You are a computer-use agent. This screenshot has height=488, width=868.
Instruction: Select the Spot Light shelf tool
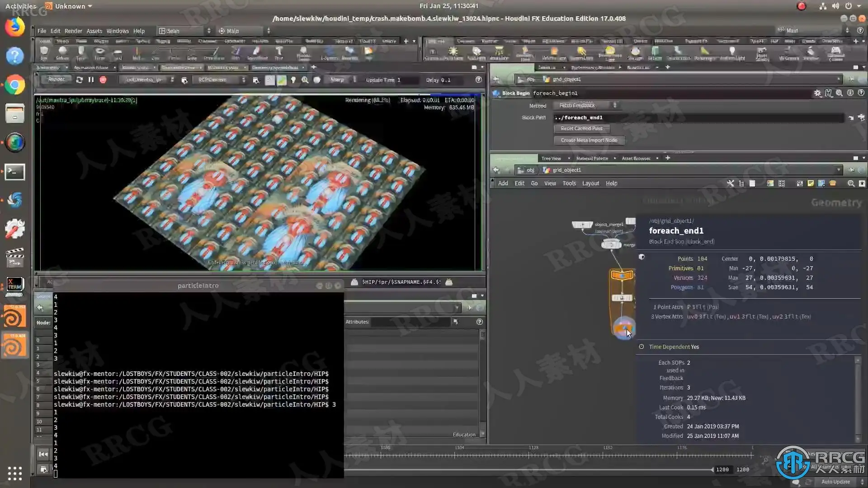tap(476, 53)
